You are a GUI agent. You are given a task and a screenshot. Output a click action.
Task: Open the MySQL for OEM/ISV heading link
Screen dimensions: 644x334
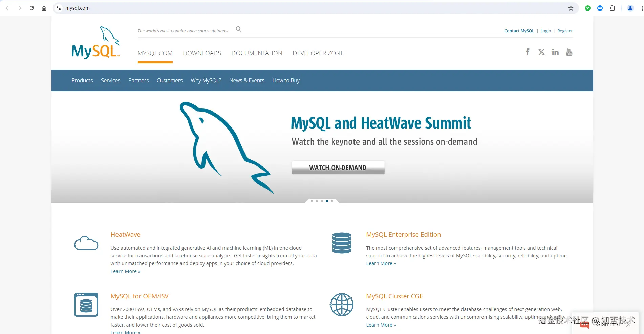pos(139,296)
